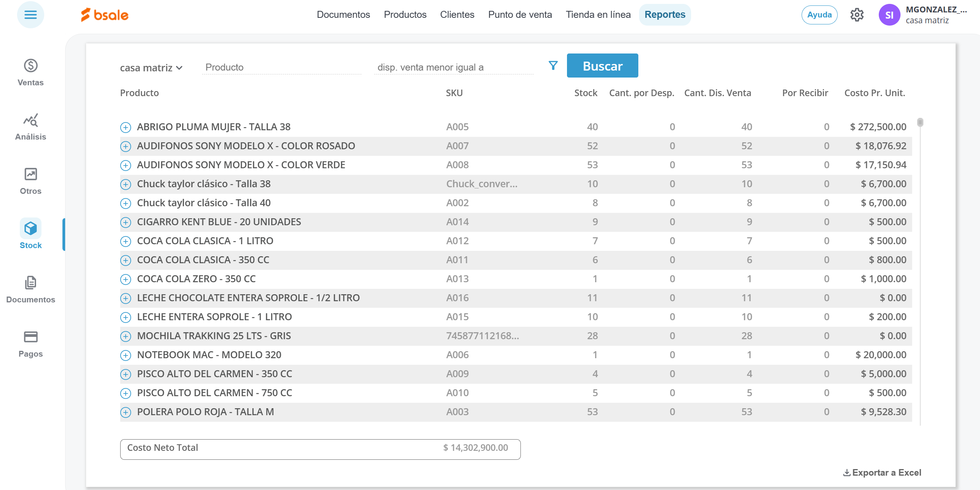Open the Pagos card icon
The width and height of the screenshot is (980, 490).
coord(31,337)
